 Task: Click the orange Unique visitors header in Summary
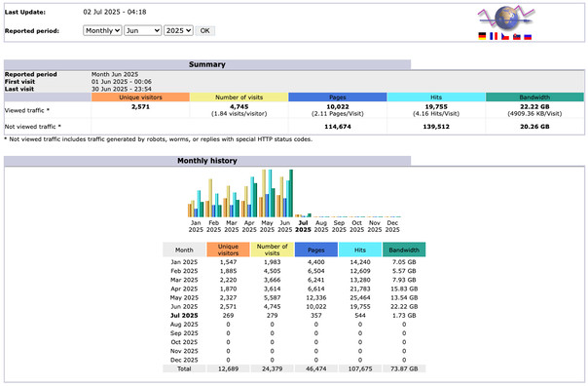(x=140, y=97)
